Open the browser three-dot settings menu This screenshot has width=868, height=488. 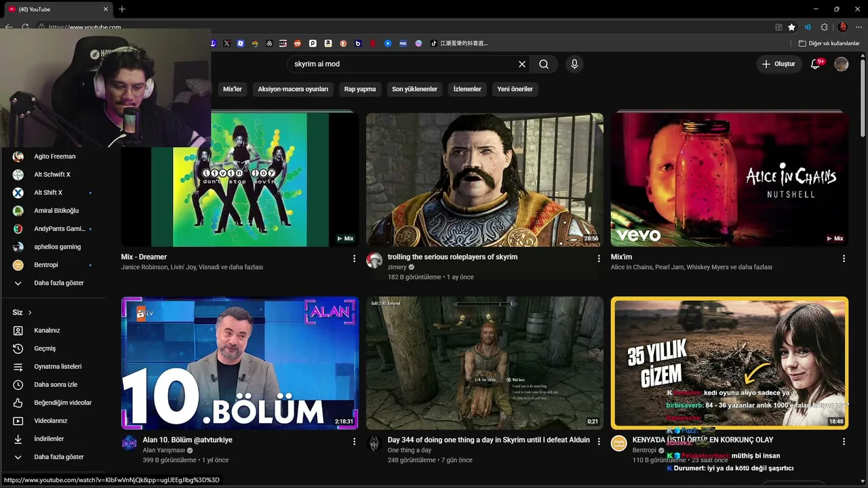click(x=858, y=27)
